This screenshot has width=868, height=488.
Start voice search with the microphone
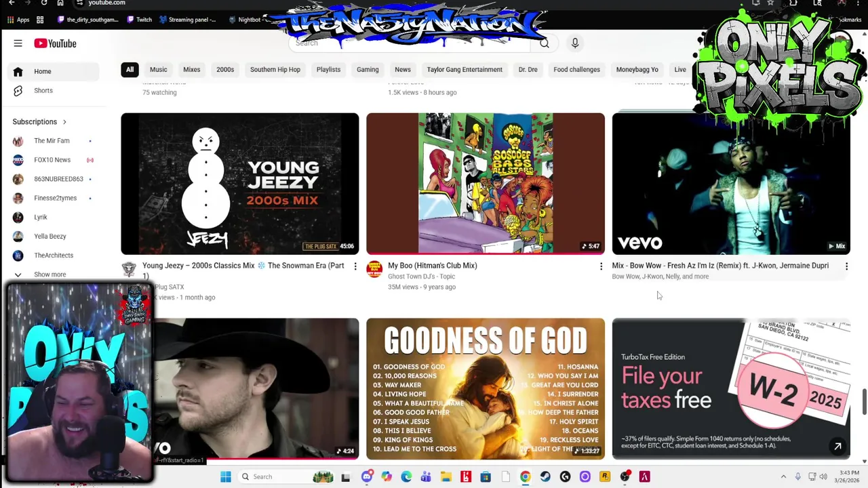(575, 43)
